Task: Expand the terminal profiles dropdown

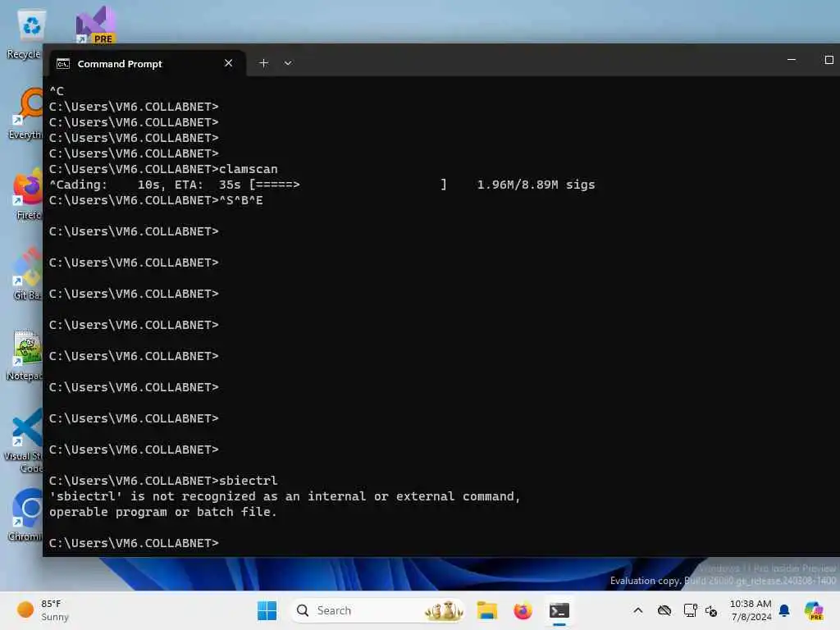Action: pos(288,63)
